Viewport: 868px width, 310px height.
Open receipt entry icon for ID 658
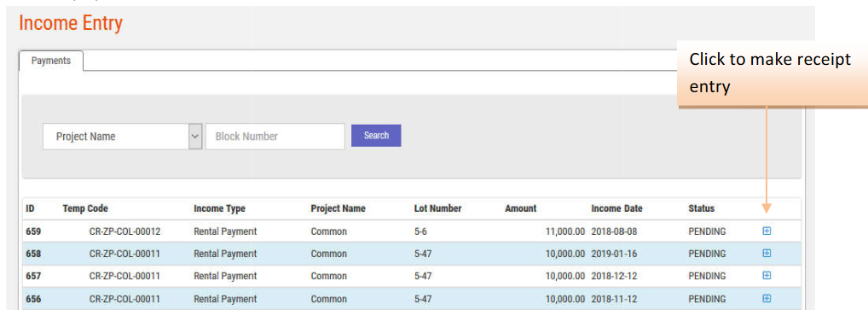[767, 253]
